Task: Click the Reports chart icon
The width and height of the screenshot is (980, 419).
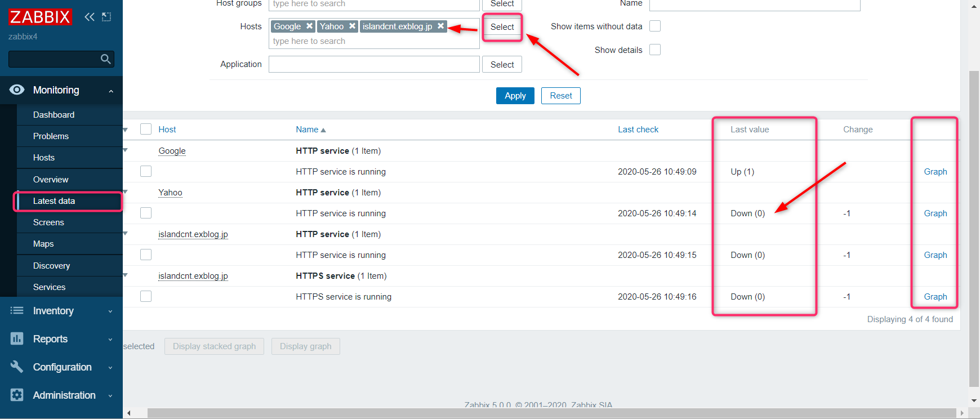Action: (17, 338)
